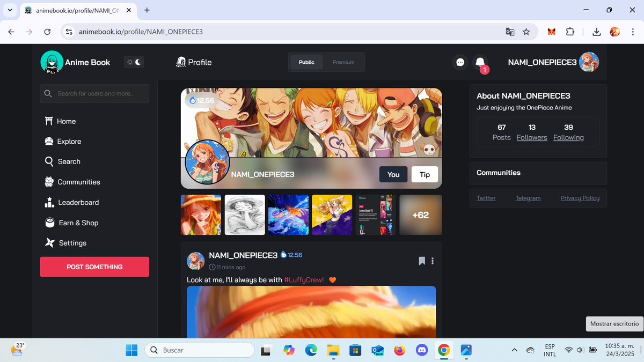
Task: Open File Explorer from the taskbar
Action: [333, 350]
